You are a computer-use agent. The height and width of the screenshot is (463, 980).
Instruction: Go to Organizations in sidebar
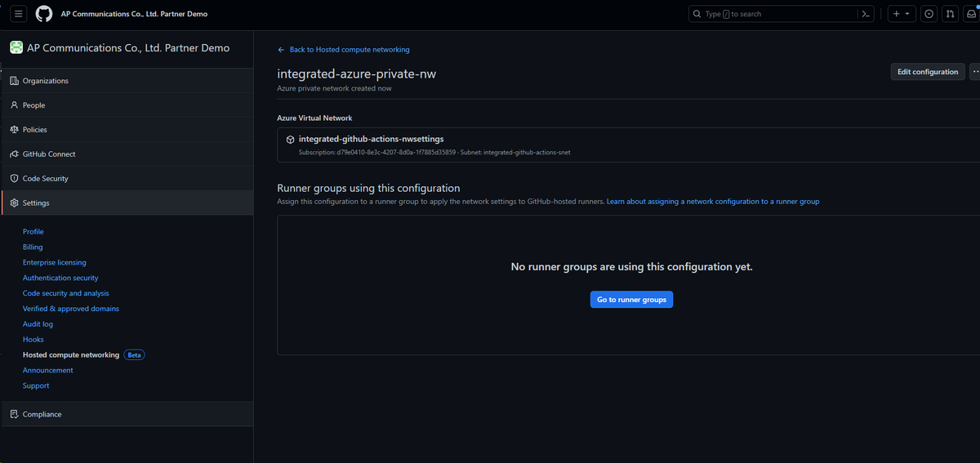click(127, 81)
